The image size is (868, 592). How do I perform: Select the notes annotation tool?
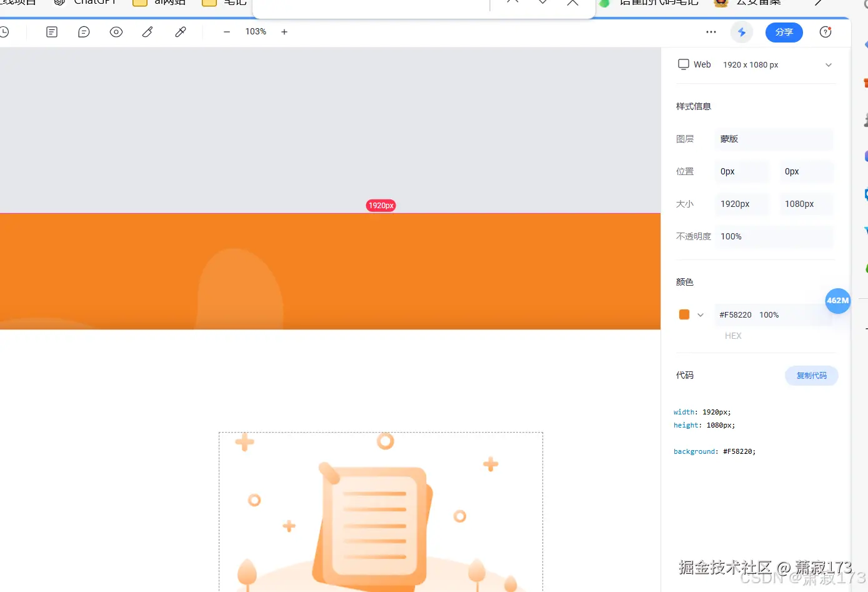pyautogui.click(x=52, y=32)
